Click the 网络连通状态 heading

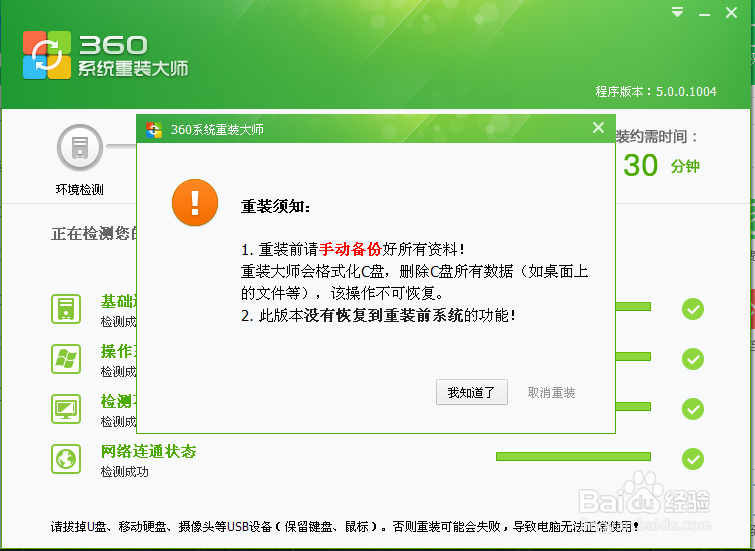click(x=148, y=451)
